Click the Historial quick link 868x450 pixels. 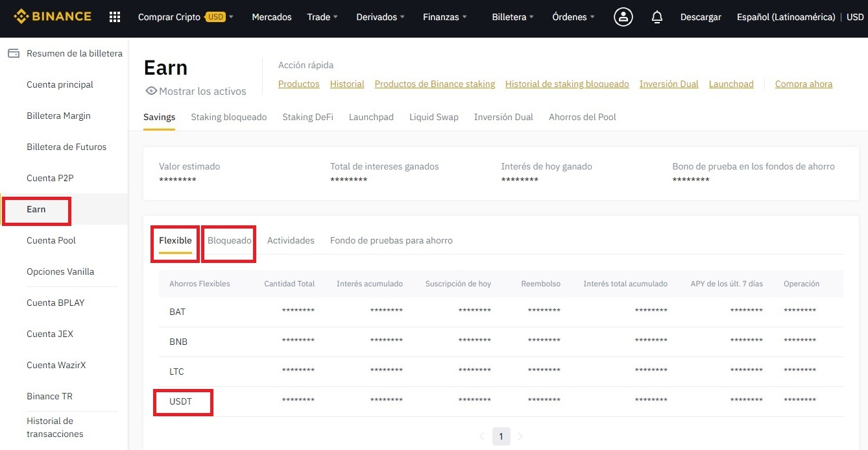[x=347, y=84]
